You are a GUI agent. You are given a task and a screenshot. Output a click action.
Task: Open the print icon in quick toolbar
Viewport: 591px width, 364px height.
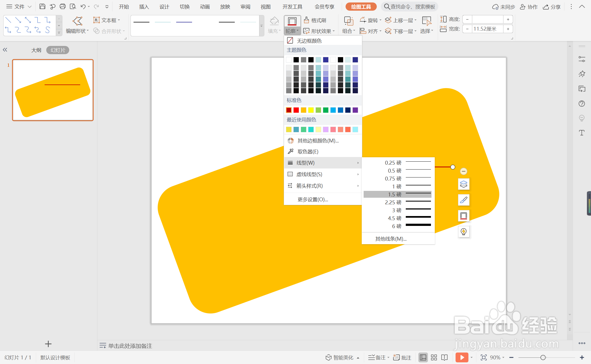[x=63, y=7]
